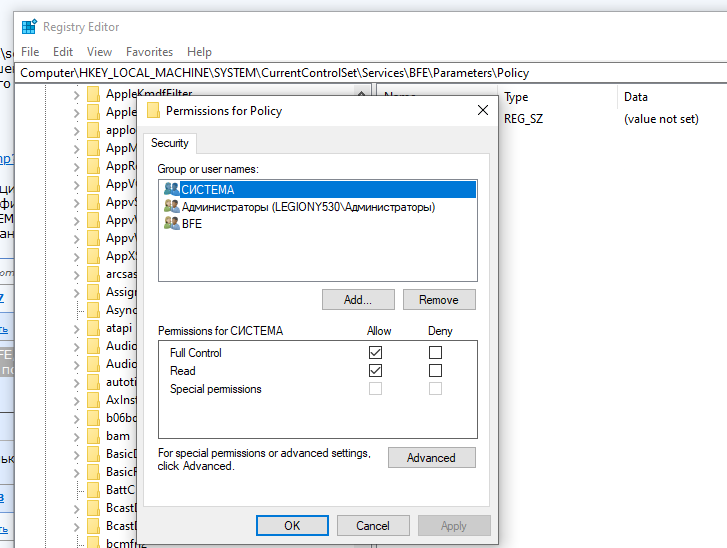This screenshot has height=548, width=727.
Task: Click the folder icon beside AppleKmdfFilter
Action: [x=94, y=94]
